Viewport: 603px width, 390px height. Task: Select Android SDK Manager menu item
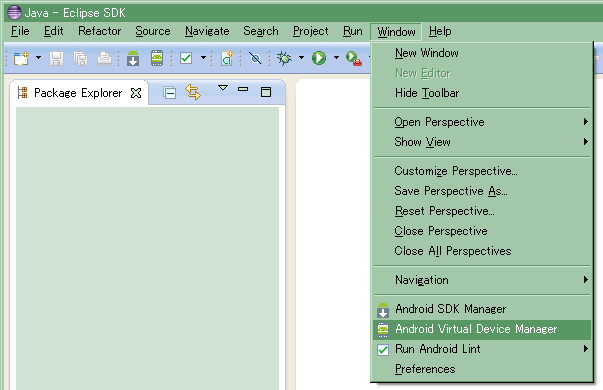(482, 309)
